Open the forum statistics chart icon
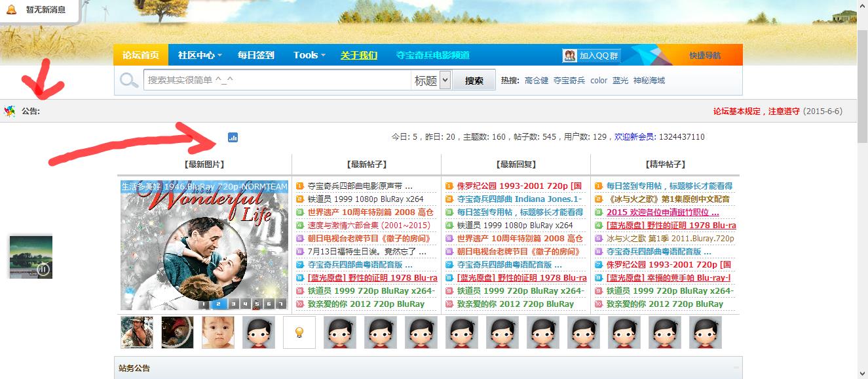This screenshot has width=868, height=379. point(233,137)
